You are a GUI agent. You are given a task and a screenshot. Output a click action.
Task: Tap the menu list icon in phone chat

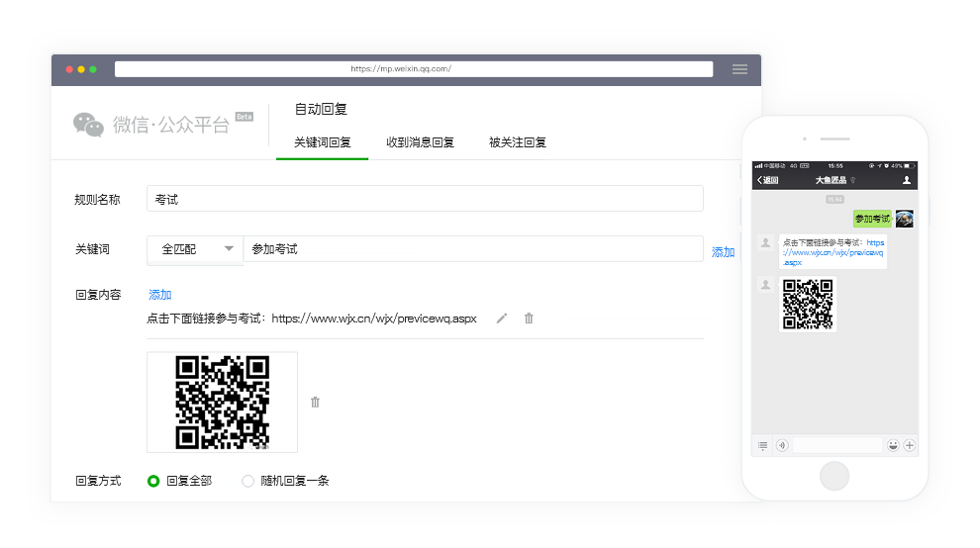[763, 445]
